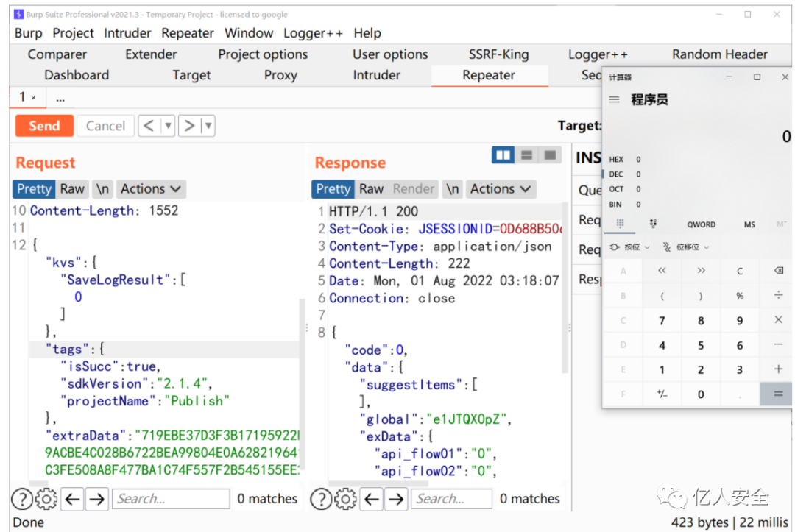Go to next match in request search
This screenshot has height=532, width=795.
tap(97, 499)
